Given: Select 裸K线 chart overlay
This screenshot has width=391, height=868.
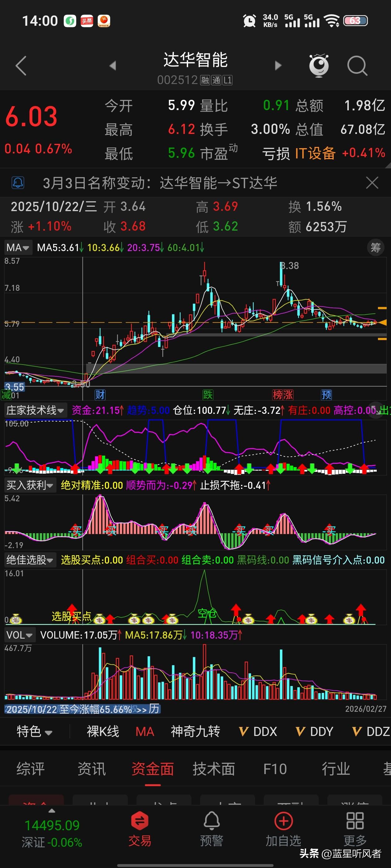Looking at the screenshot, I should [103, 732].
